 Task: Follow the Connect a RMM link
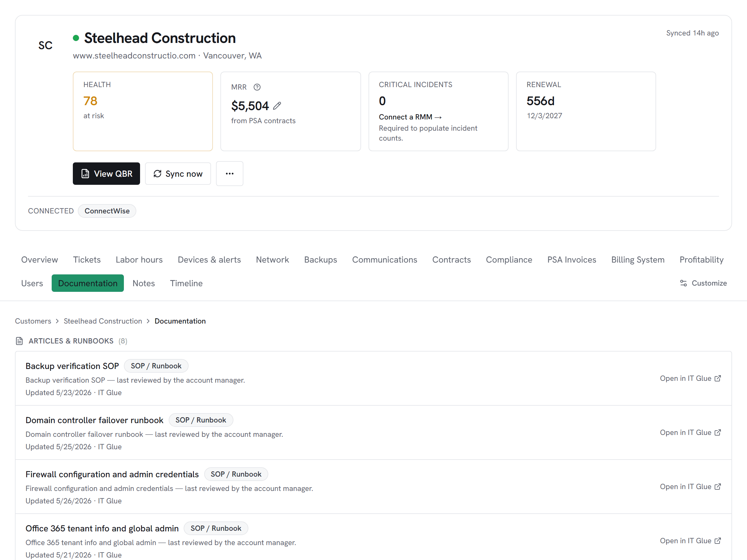410,117
